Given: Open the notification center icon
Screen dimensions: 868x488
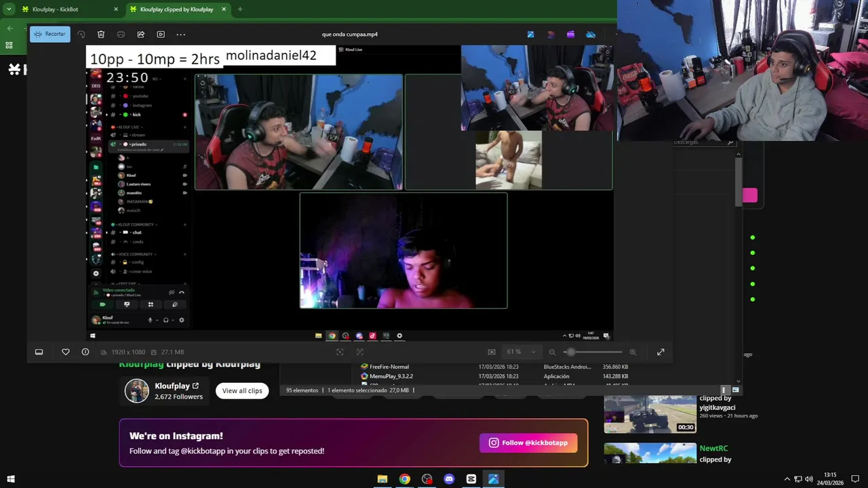Looking at the screenshot, I should (855, 479).
